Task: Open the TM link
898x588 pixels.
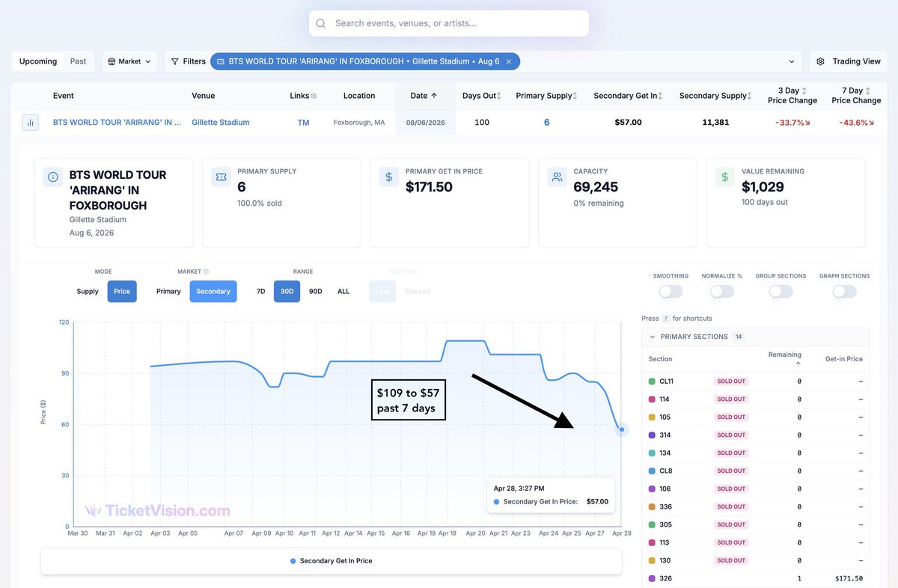Action: (x=303, y=123)
